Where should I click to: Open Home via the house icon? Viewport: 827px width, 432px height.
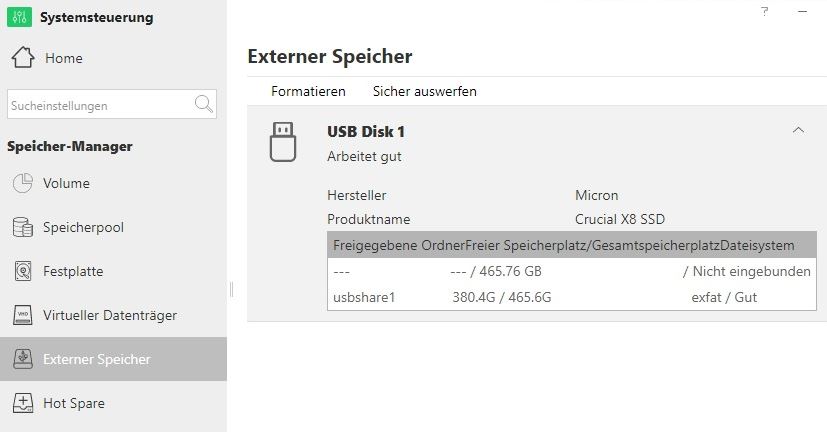23,57
